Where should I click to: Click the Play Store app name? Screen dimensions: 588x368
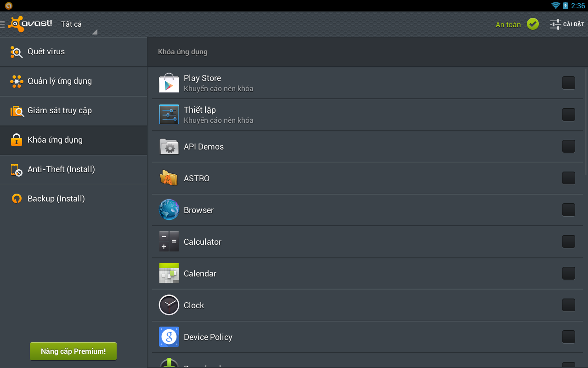pos(202,78)
